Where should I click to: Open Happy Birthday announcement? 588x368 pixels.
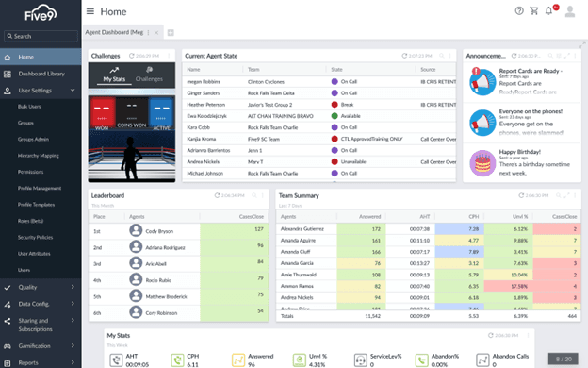[522, 162]
